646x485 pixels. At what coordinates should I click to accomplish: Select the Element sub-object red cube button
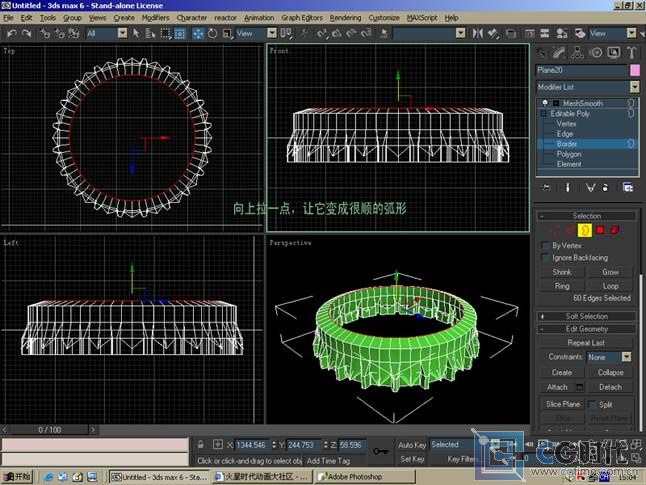click(614, 230)
